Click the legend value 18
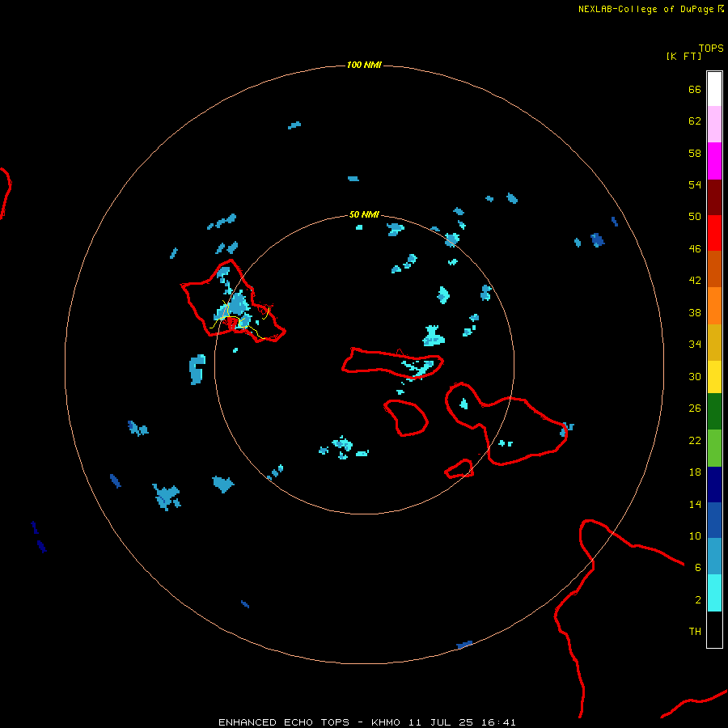Viewport: 728px width, 728px height. 695,472
